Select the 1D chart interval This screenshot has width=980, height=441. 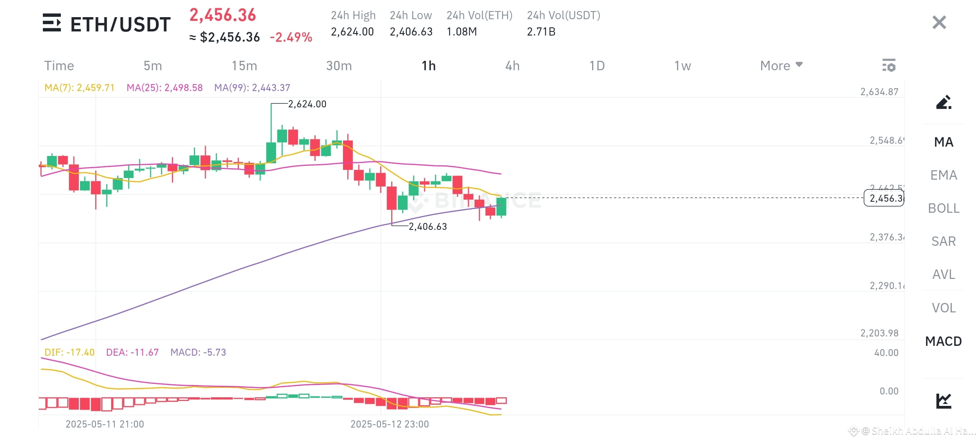point(597,65)
